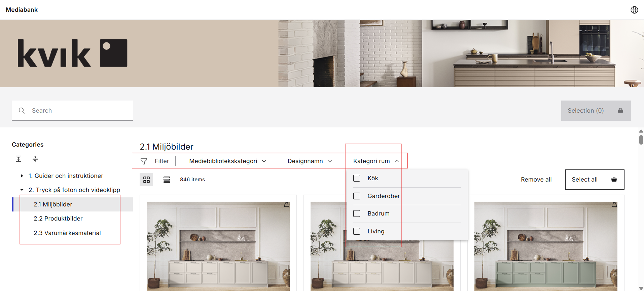
Task: Check the Kök checkbox
Action: (357, 178)
